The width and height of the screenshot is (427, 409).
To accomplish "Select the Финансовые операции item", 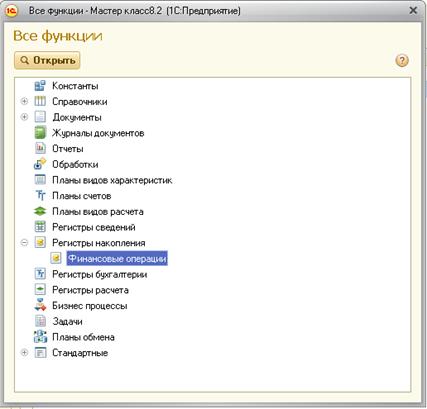I will coord(117,259).
